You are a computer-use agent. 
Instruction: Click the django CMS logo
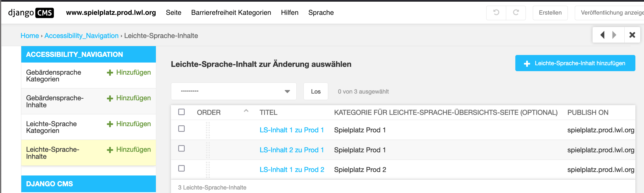31,13
